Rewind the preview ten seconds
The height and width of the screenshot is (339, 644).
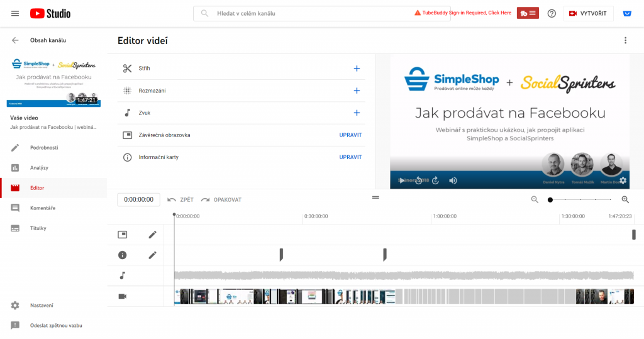tap(418, 181)
